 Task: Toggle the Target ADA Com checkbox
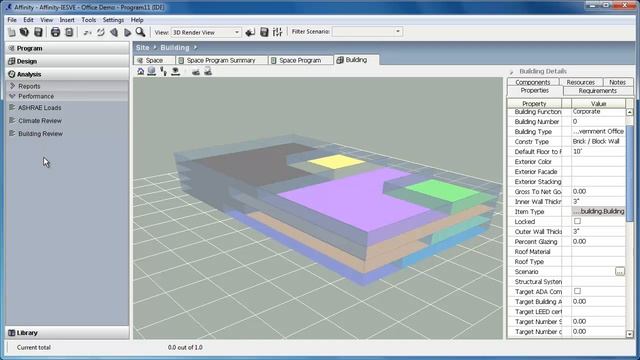[577, 291]
